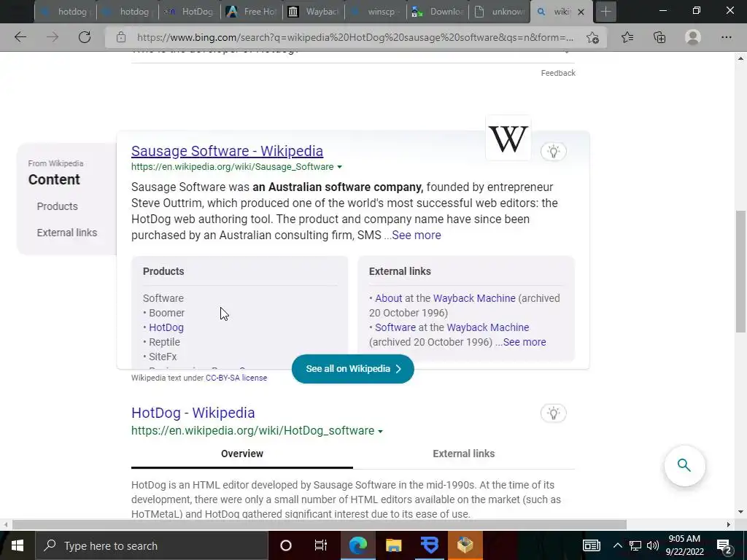Screen dimensions: 747x560
Task: Select the Overview tab under HotDog result
Action: tap(242, 454)
